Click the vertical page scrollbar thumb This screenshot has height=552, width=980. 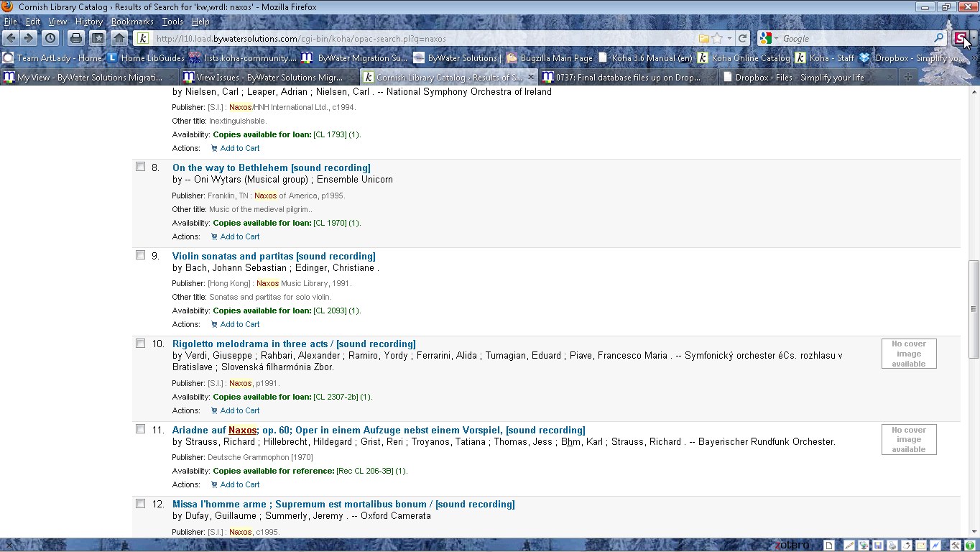click(974, 309)
